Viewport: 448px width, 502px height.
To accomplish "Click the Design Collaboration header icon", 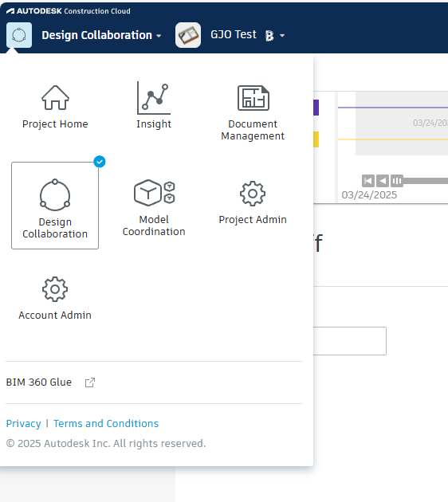I will (x=19, y=35).
